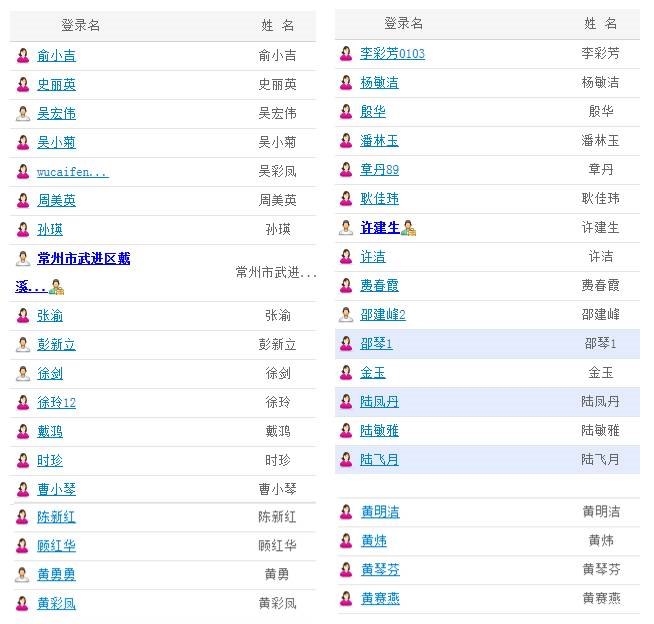
Task: Open the 黄琴芬 login name link
Action: (380, 569)
